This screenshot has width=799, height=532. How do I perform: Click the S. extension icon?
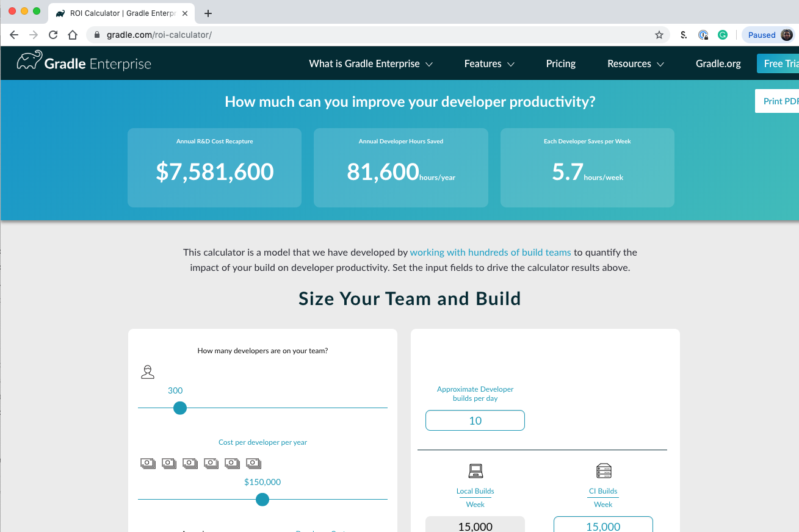tap(684, 35)
